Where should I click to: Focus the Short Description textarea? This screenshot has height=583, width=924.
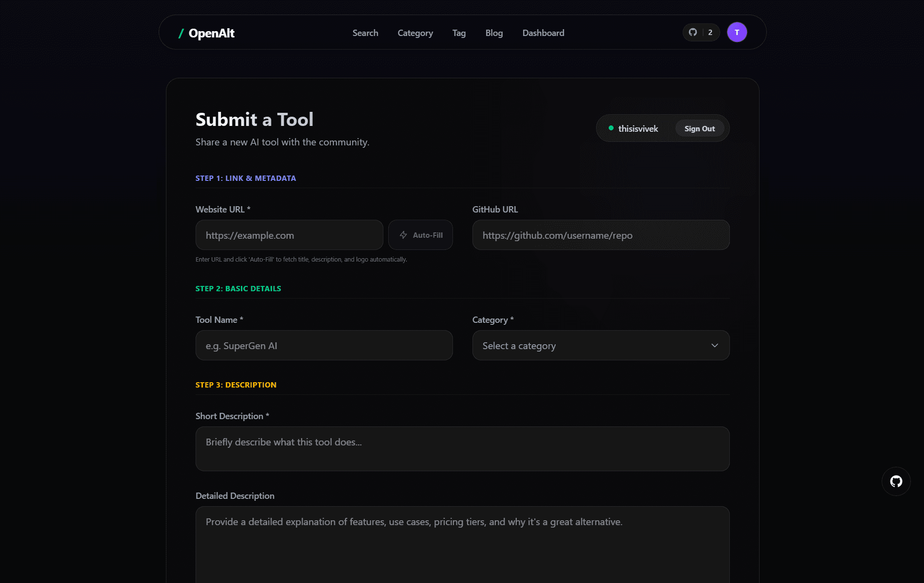[x=462, y=448]
